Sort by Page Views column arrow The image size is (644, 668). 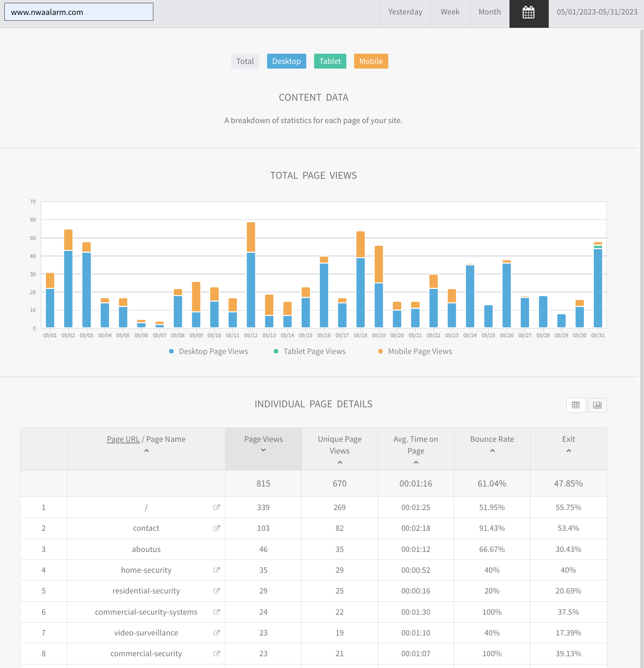point(263,450)
